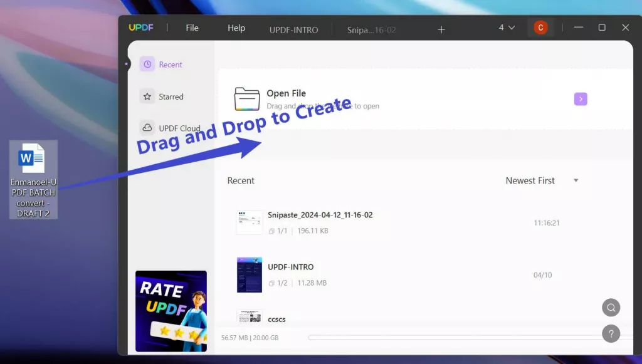642x364 pixels.
Task: Close the UPDF window
Action: point(625,28)
